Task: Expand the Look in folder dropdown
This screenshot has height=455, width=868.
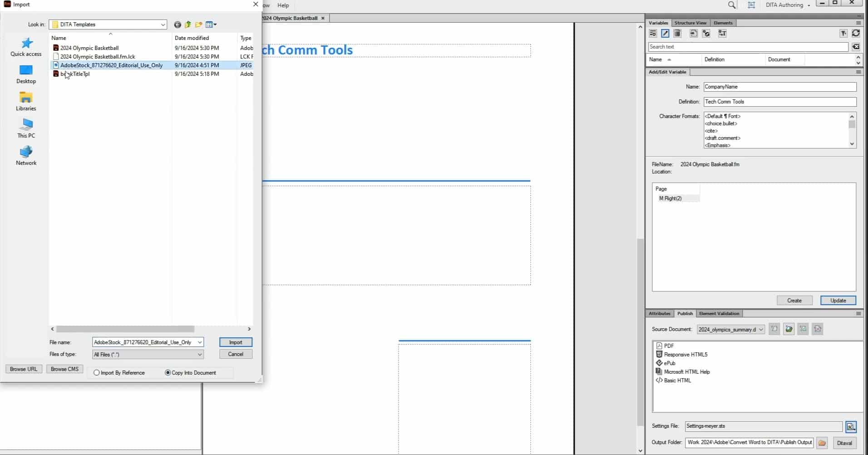Action: click(163, 25)
